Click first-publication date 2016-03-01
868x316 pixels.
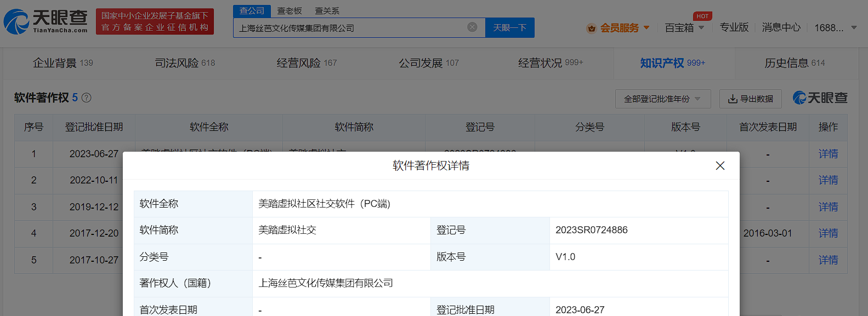(768, 233)
